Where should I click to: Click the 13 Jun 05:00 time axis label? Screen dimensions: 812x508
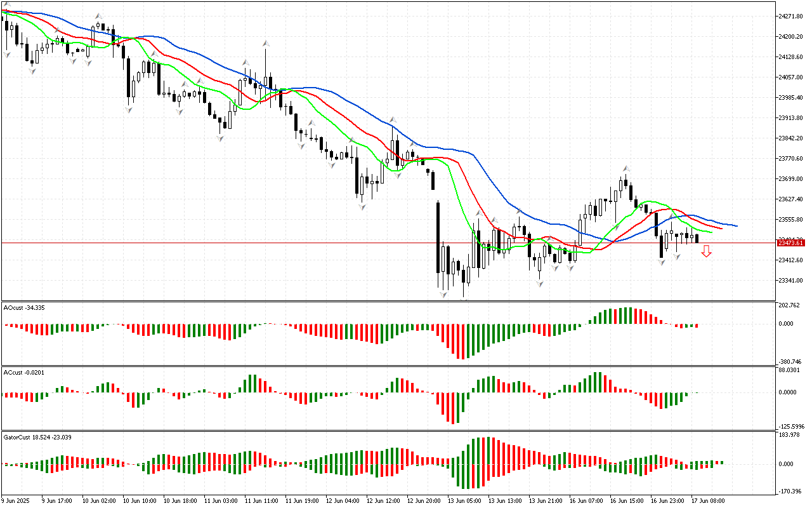(464, 500)
